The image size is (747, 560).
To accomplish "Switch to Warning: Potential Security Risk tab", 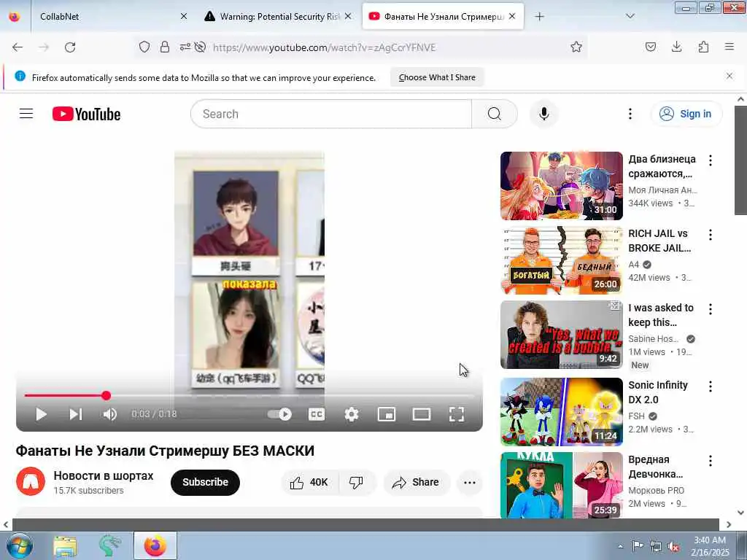I will click(279, 17).
